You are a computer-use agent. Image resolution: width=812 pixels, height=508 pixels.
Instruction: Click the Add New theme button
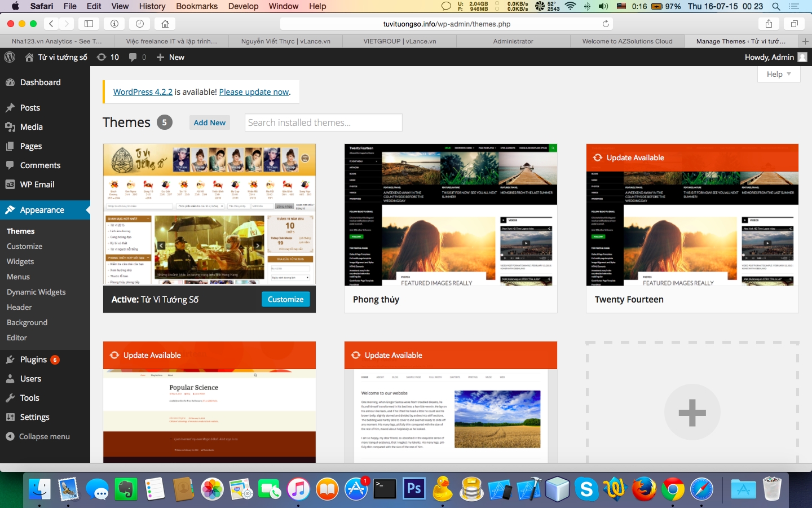pyautogui.click(x=210, y=122)
